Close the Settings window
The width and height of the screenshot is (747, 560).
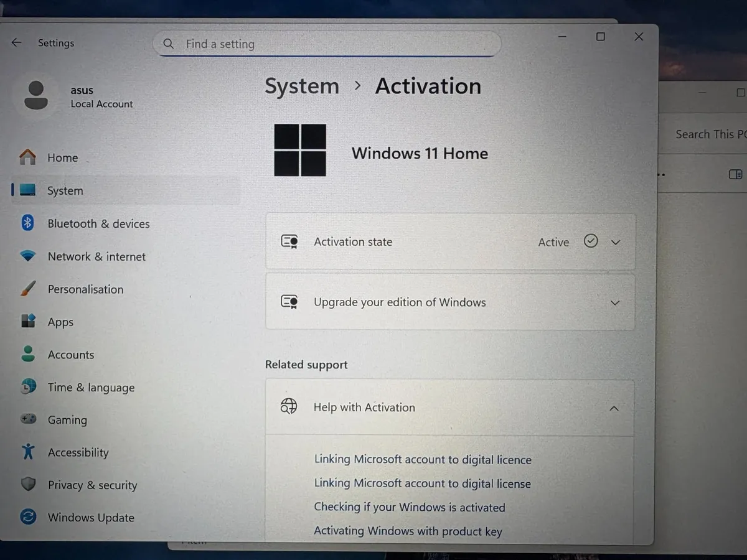(x=639, y=37)
